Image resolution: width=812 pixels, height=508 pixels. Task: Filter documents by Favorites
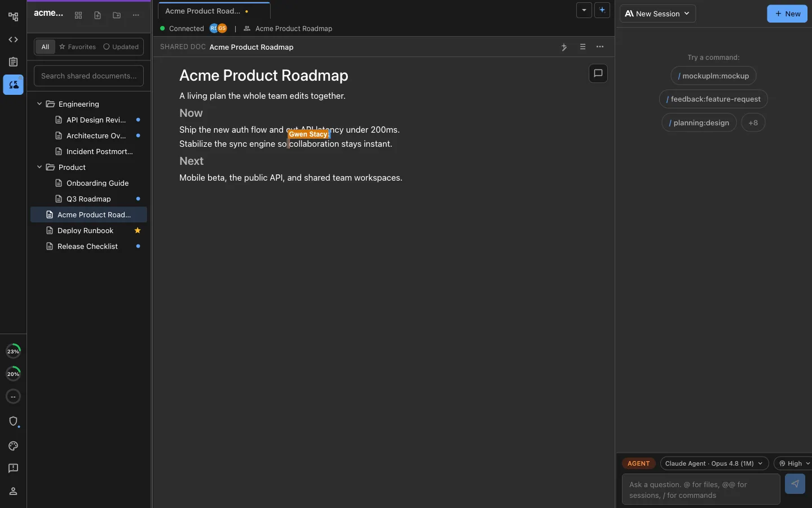(x=78, y=47)
